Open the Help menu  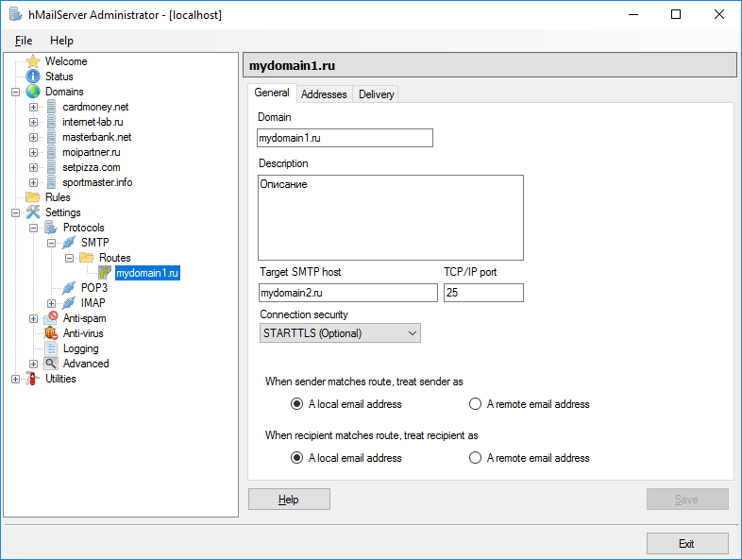61,41
